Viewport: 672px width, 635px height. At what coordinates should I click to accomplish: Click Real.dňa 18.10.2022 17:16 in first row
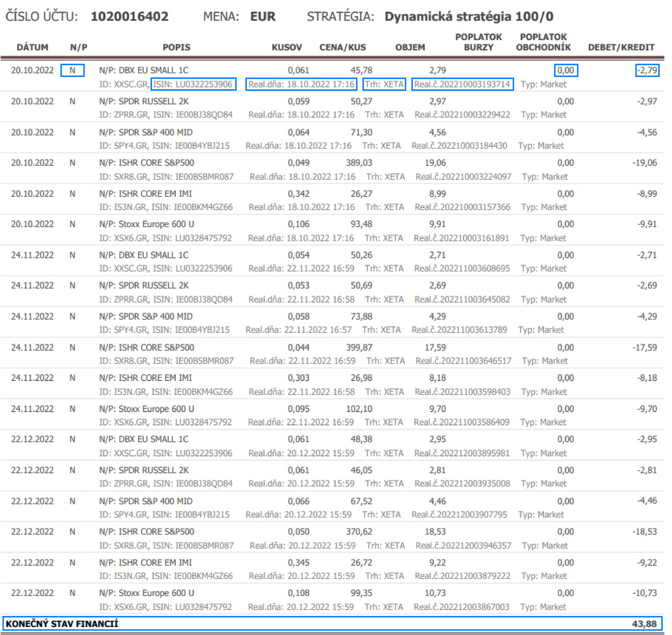(301, 84)
